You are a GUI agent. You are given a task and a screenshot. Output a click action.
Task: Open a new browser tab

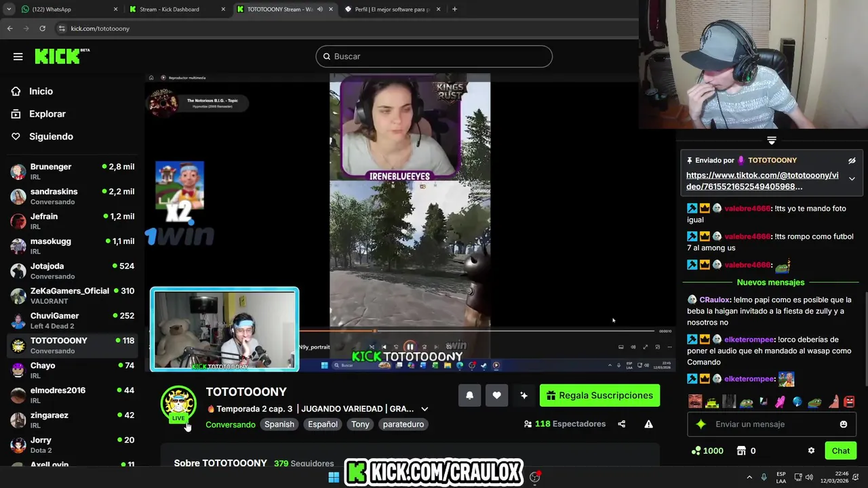point(454,9)
